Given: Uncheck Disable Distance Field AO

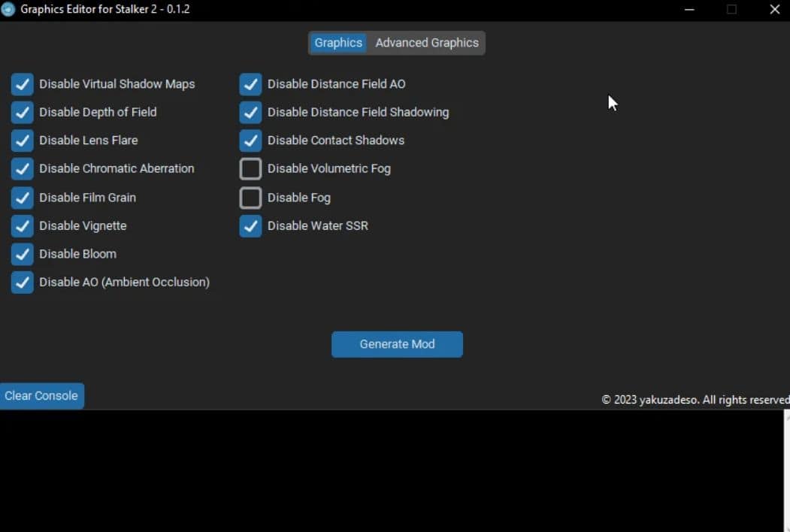Looking at the screenshot, I should pos(250,84).
